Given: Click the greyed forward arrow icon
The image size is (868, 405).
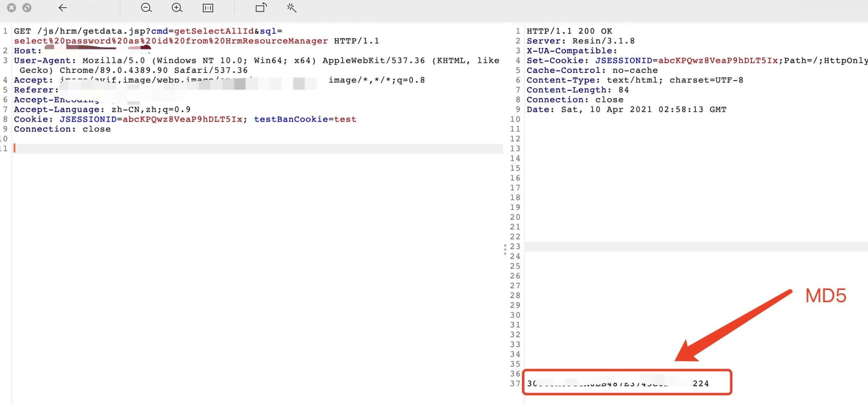Looking at the screenshot, I should coord(94,8).
